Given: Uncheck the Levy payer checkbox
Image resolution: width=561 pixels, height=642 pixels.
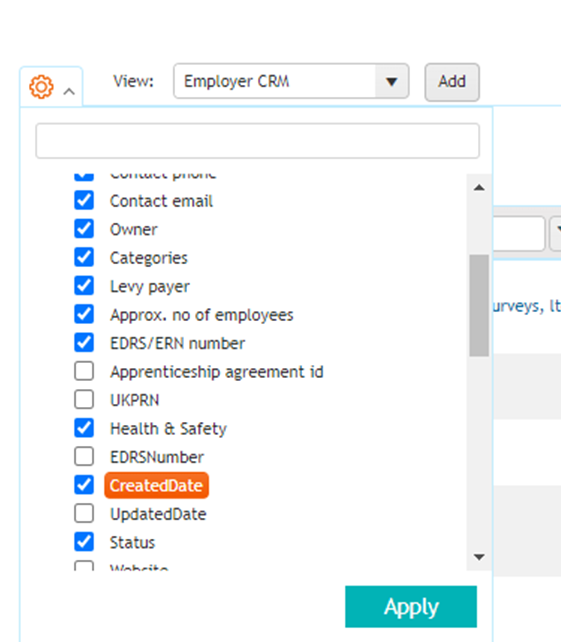Looking at the screenshot, I should (x=84, y=285).
